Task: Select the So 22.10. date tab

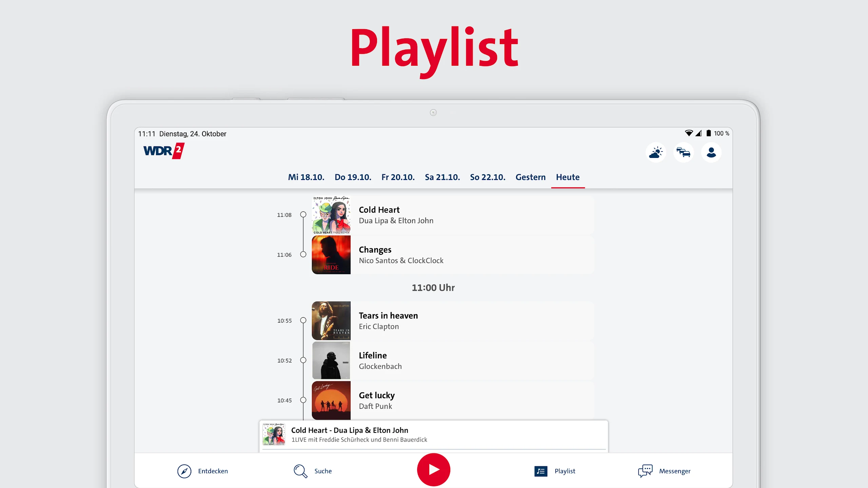Action: 488,177
